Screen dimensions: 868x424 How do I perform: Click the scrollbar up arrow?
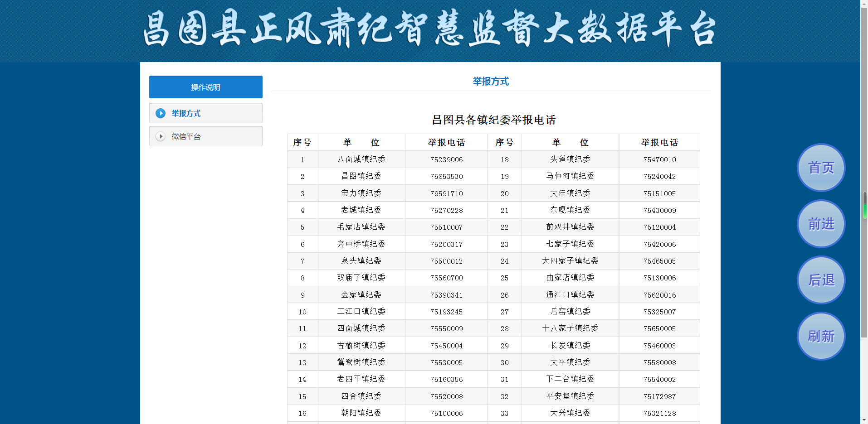tap(864, 4)
